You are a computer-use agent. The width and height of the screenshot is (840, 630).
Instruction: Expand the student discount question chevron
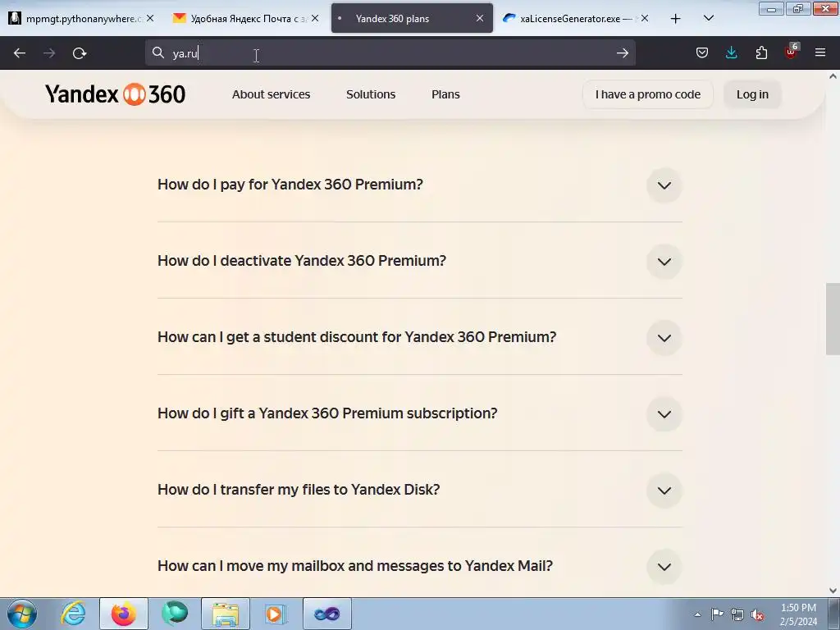tap(664, 338)
